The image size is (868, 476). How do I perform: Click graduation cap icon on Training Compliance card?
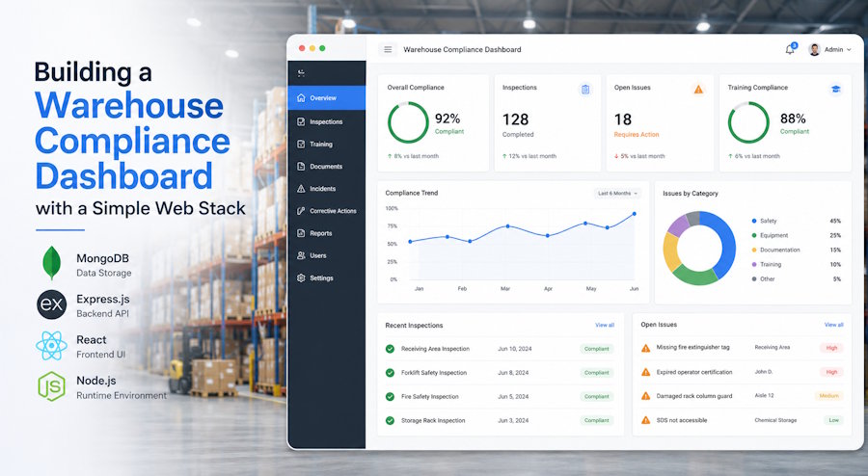point(836,89)
